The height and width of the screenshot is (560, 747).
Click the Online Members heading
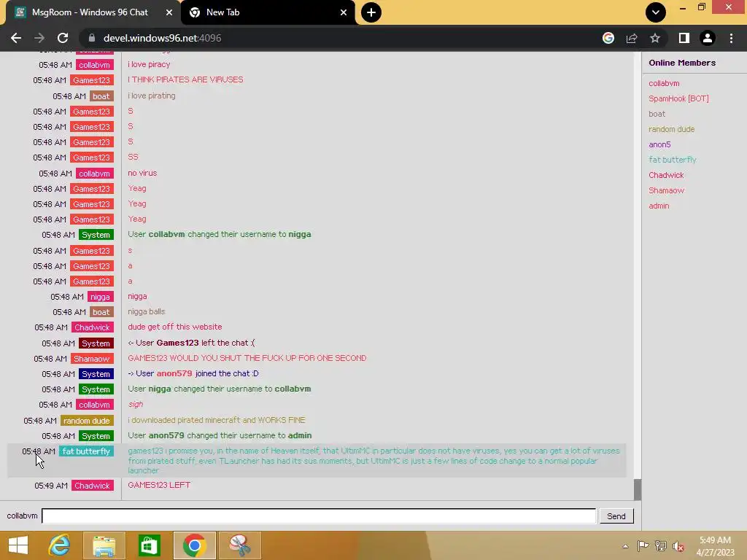(682, 63)
